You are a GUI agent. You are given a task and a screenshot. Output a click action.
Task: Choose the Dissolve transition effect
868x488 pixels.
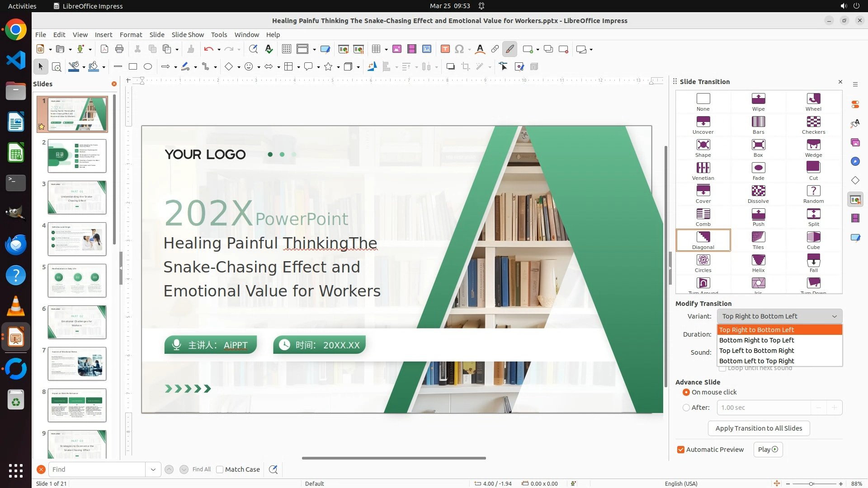click(758, 191)
